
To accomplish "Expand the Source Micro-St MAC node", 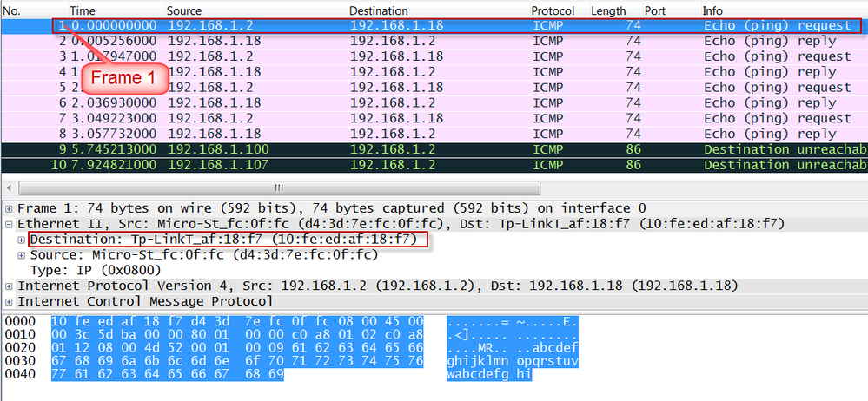I will (22, 255).
